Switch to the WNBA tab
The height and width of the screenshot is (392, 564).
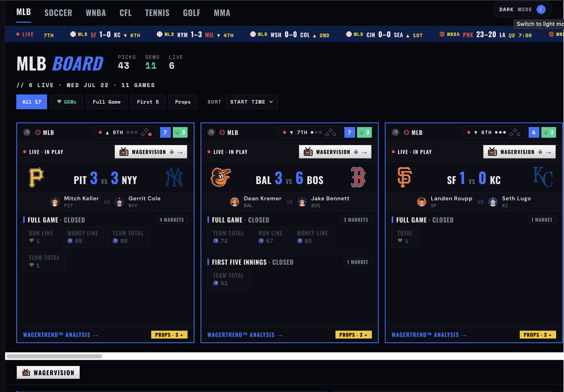96,13
